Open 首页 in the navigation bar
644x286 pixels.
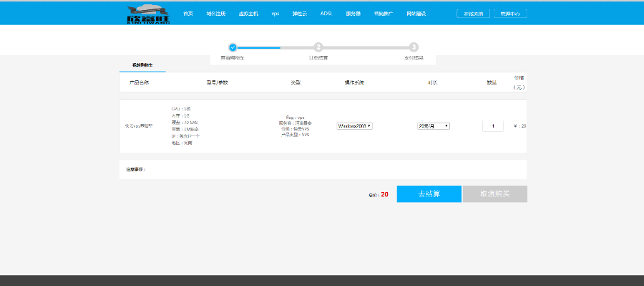pos(188,14)
